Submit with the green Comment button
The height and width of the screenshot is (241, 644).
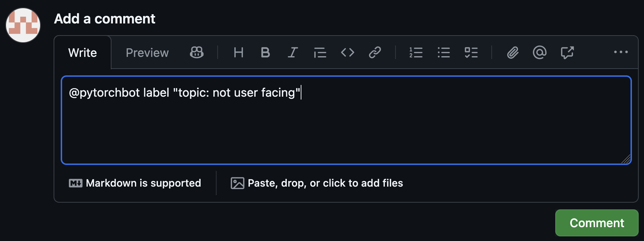coord(596,223)
